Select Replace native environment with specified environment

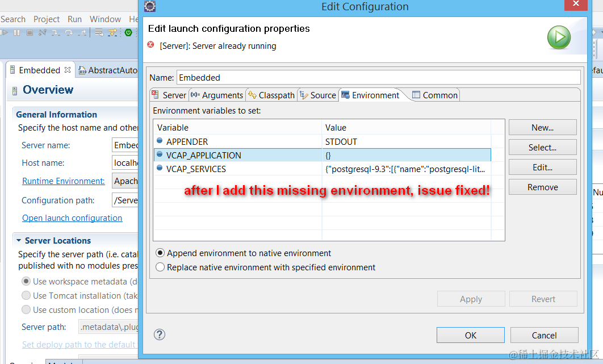pyautogui.click(x=160, y=267)
